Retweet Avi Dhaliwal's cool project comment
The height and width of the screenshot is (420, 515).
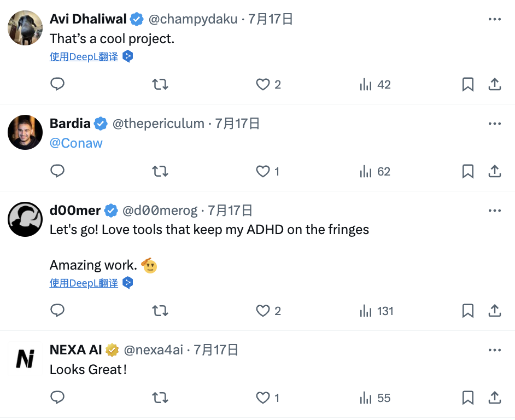tap(160, 84)
